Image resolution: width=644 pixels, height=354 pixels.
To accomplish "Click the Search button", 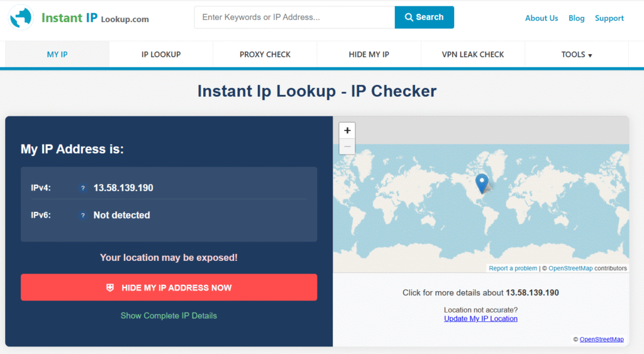I will coord(425,17).
